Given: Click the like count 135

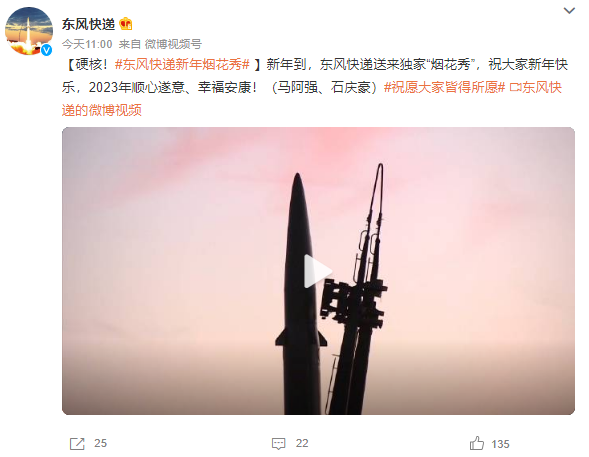Looking at the screenshot, I should (x=500, y=444).
